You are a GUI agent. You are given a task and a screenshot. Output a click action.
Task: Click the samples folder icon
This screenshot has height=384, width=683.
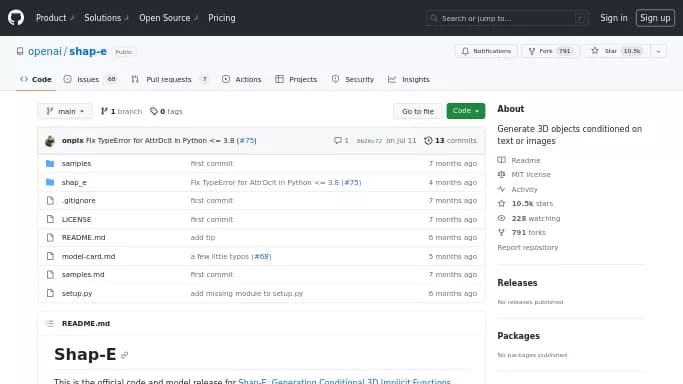point(50,164)
